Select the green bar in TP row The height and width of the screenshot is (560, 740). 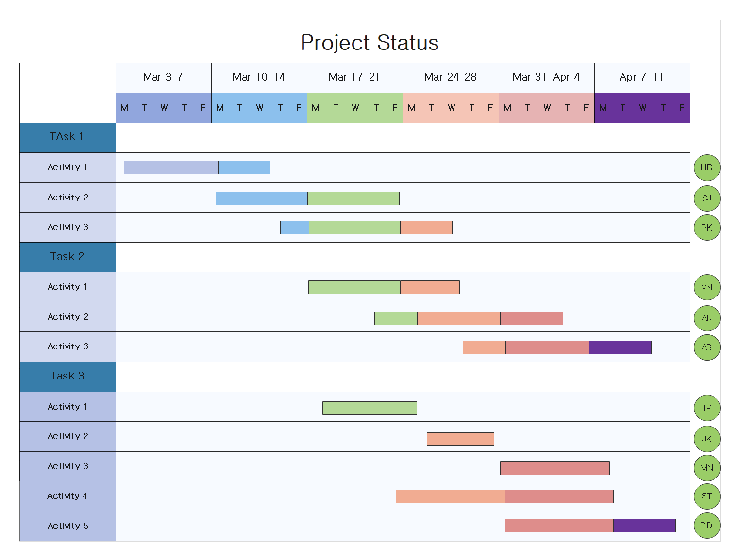(x=370, y=408)
